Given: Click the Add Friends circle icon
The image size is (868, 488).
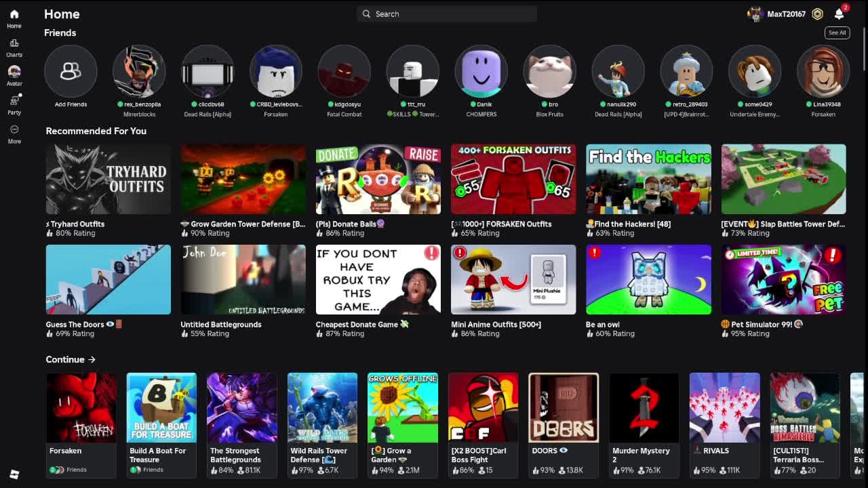Looking at the screenshot, I should click(71, 71).
